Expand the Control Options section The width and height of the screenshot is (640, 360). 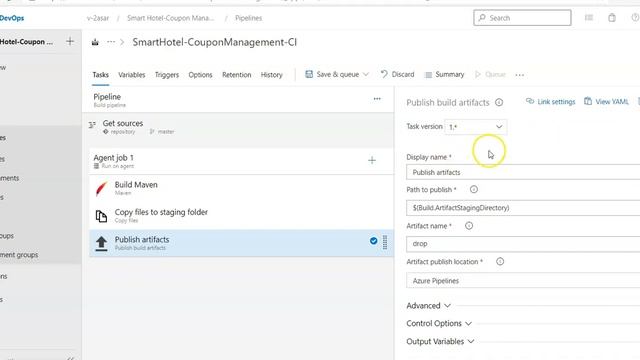439,323
